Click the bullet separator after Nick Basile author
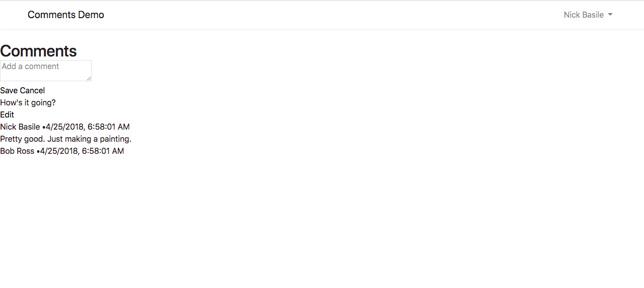This screenshot has width=644, height=288. coord(44,127)
